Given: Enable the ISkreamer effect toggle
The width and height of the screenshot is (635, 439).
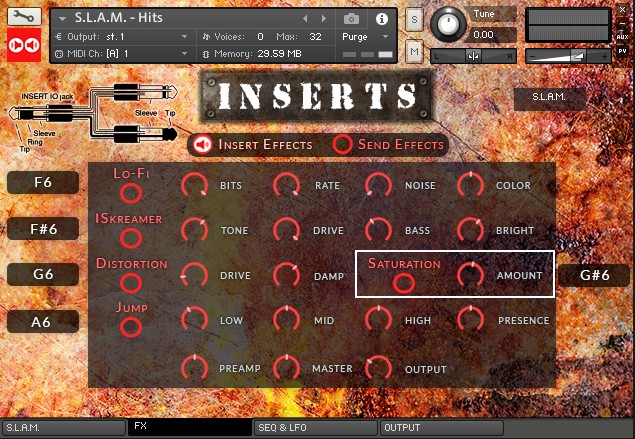Looking at the screenshot, I should click(131, 238).
